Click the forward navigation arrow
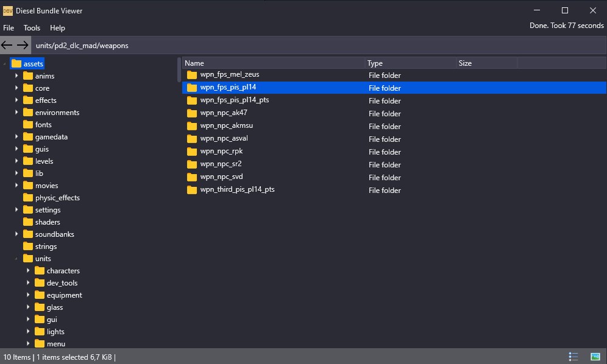607x364 pixels. (23, 45)
